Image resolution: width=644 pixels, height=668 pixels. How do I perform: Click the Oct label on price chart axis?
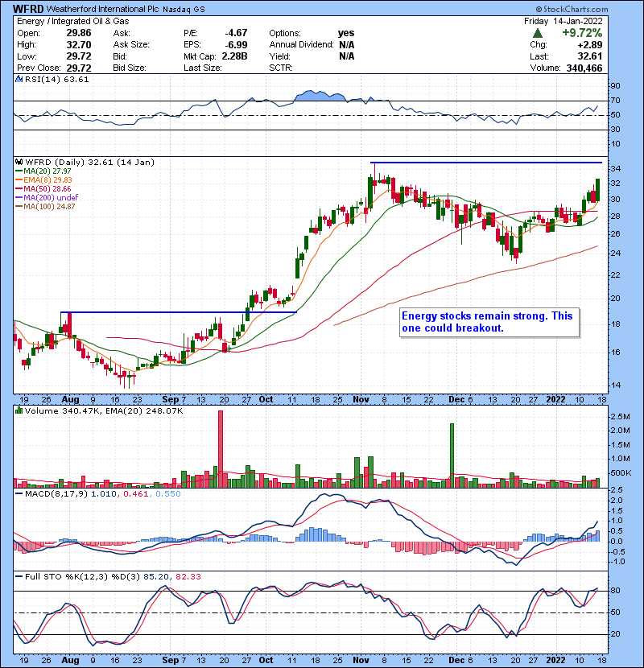click(266, 400)
